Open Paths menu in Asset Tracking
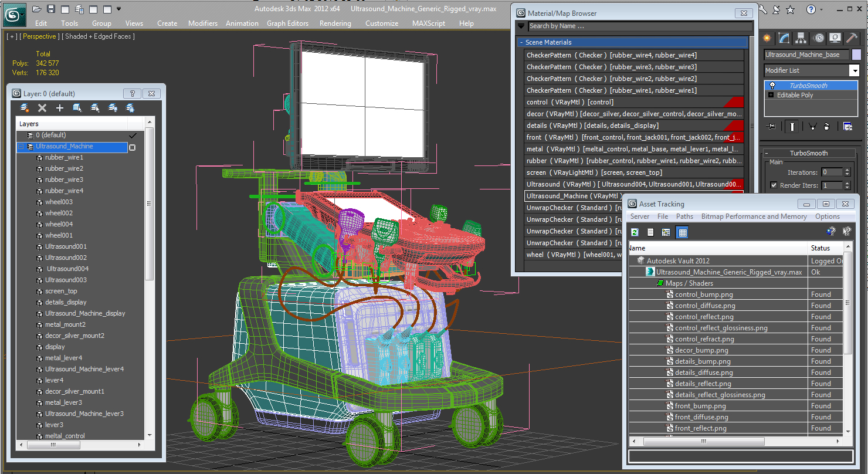The width and height of the screenshot is (868, 474). (684, 216)
